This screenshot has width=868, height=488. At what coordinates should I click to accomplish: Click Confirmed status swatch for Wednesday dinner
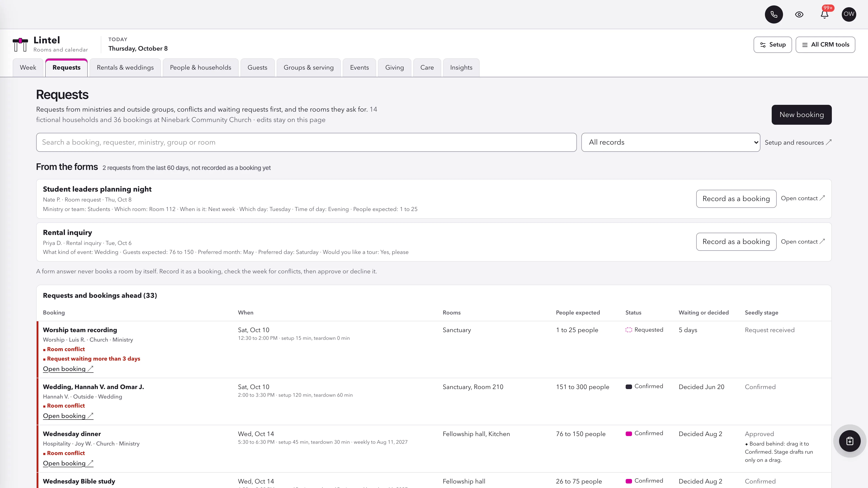[x=629, y=434]
